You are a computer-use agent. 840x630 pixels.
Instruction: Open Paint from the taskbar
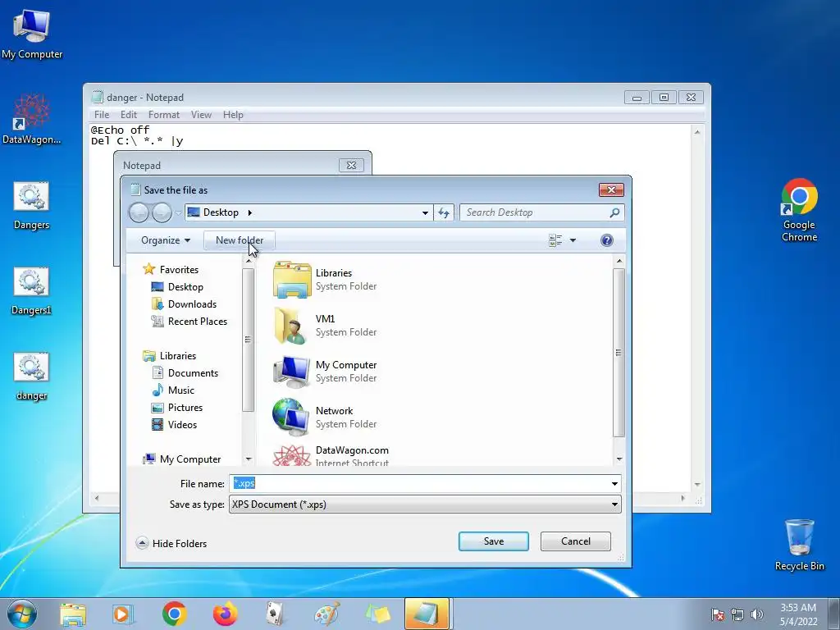[x=326, y=614]
